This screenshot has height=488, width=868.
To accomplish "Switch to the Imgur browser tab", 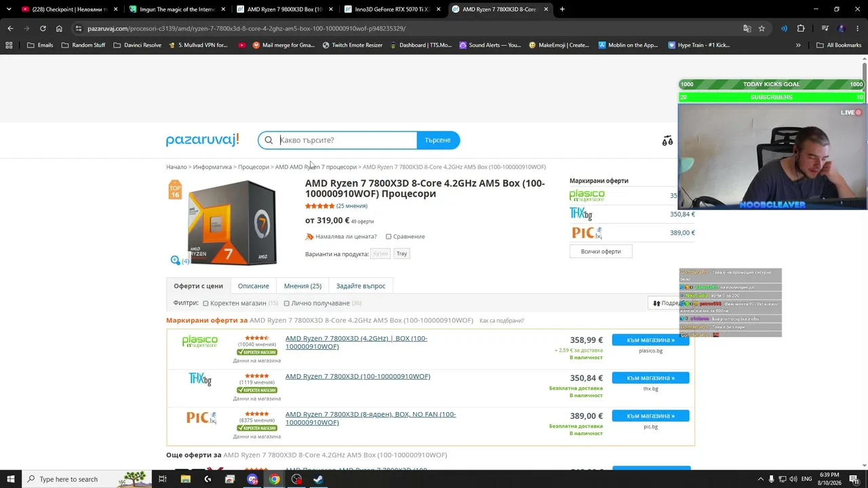I will pyautogui.click(x=176, y=9).
